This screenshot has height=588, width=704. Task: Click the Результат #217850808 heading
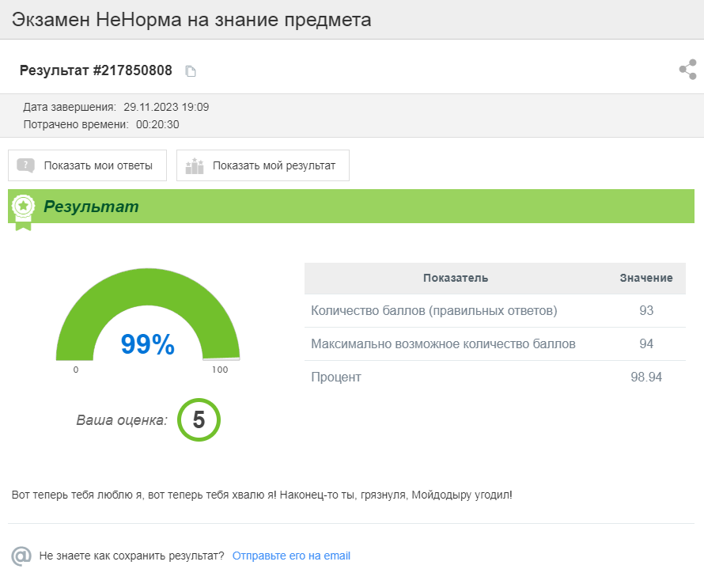pos(96,70)
